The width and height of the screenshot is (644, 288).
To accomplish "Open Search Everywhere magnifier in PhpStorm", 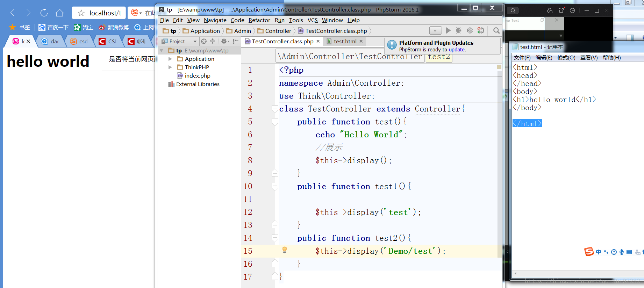I will click(x=496, y=31).
